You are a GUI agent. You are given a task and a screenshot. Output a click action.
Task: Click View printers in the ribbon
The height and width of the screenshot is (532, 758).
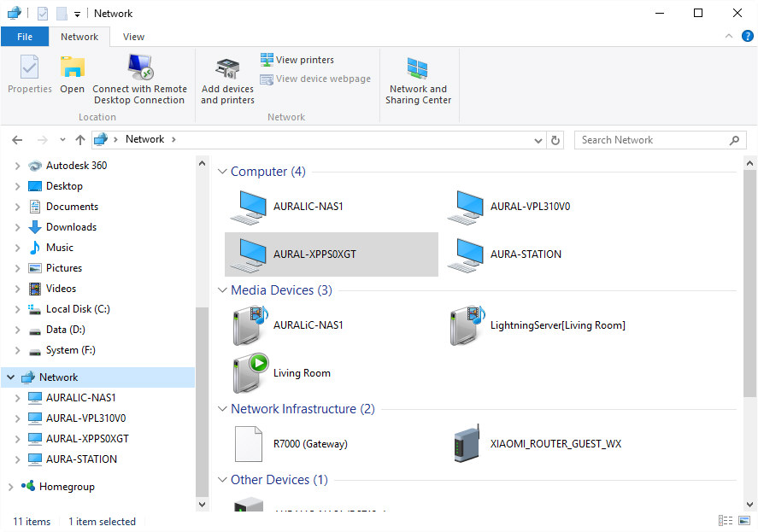(x=297, y=60)
